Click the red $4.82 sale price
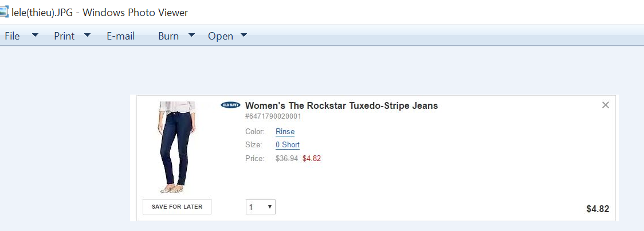Image resolution: width=644 pixels, height=231 pixels. tap(312, 159)
